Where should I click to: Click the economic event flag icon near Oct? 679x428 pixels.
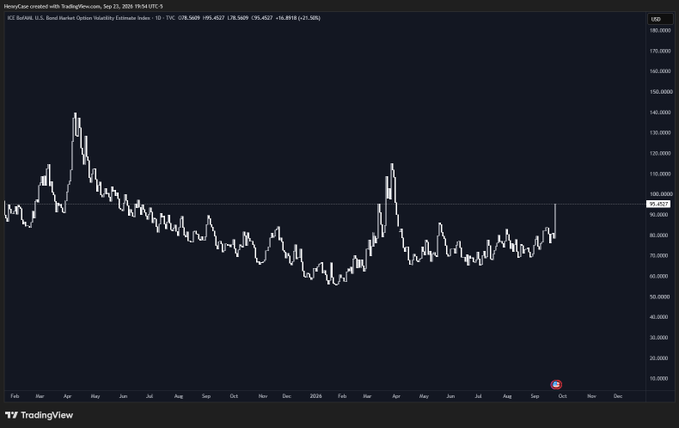pos(556,384)
